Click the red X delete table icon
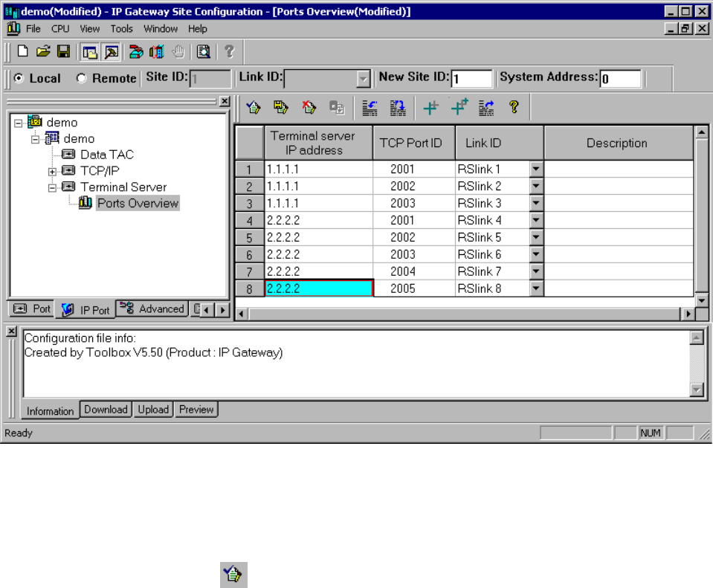The width and height of the screenshot is (713, 588). coord(309,107)
